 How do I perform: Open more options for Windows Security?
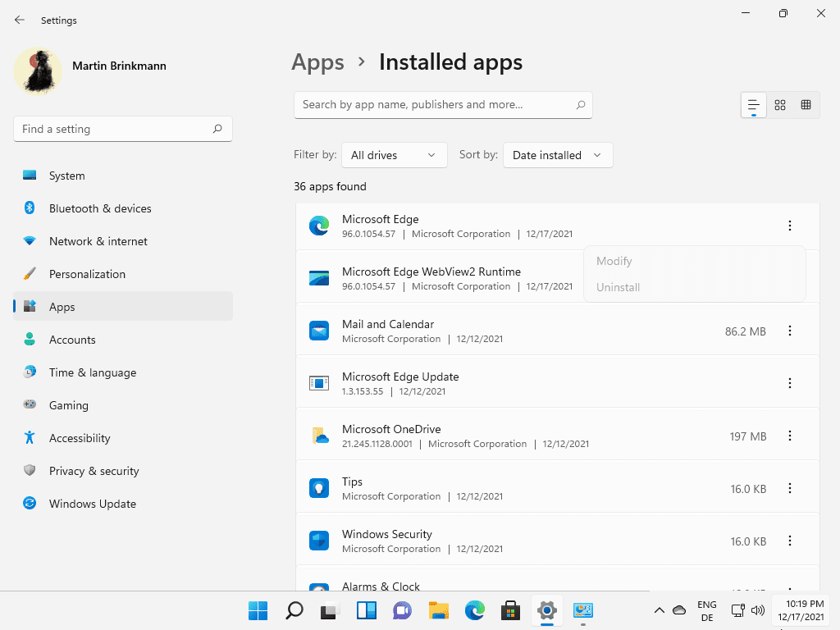[790, 541]
